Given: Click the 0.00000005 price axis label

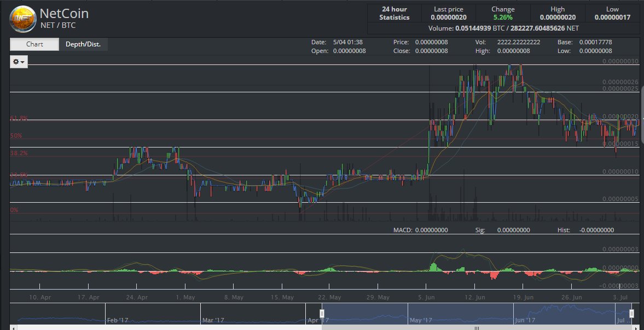Looking at the screenshot, I should pos(620,199).
